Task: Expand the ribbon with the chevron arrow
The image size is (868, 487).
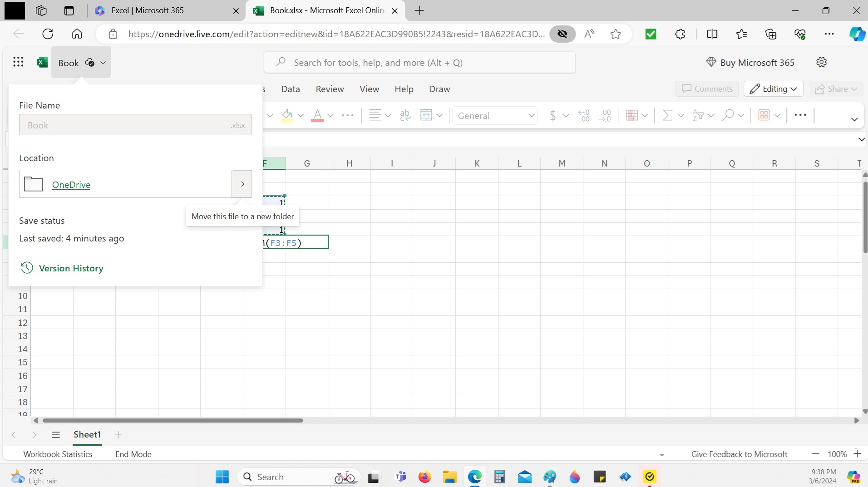Action: point(854,119)
